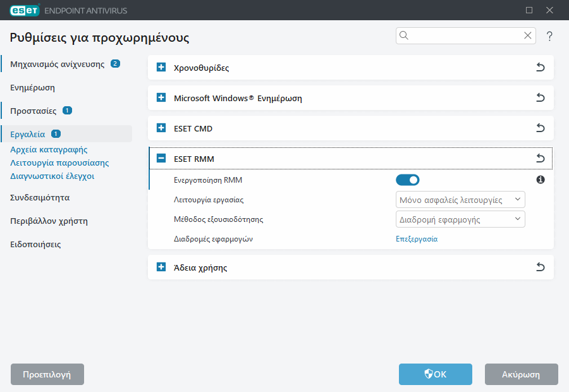Expand the Microsoft Windows Ενημέρωση section
This screenshot has width=569, height=392.
tap(161, 97)
